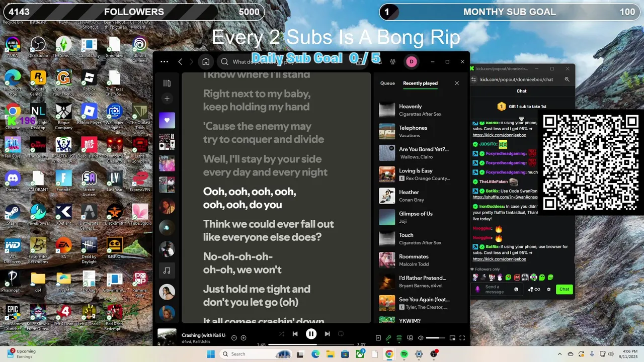Click Gift 1 sub to take 1st banner

(522, 106)
